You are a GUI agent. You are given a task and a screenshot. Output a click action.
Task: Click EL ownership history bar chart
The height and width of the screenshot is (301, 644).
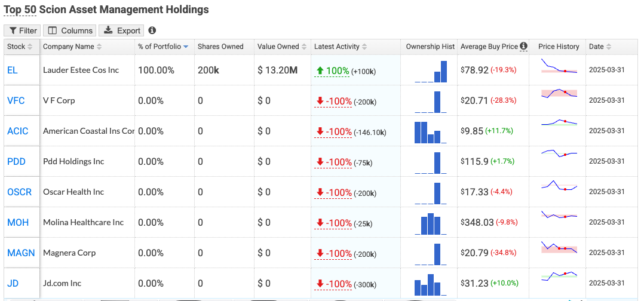coord(431,72)
